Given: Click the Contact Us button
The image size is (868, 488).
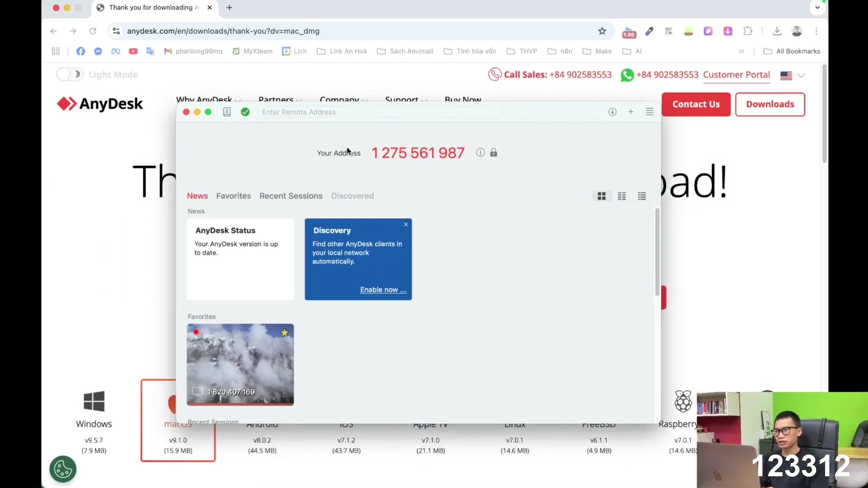Looking at the screenshot, I should [x=696, y=104].
